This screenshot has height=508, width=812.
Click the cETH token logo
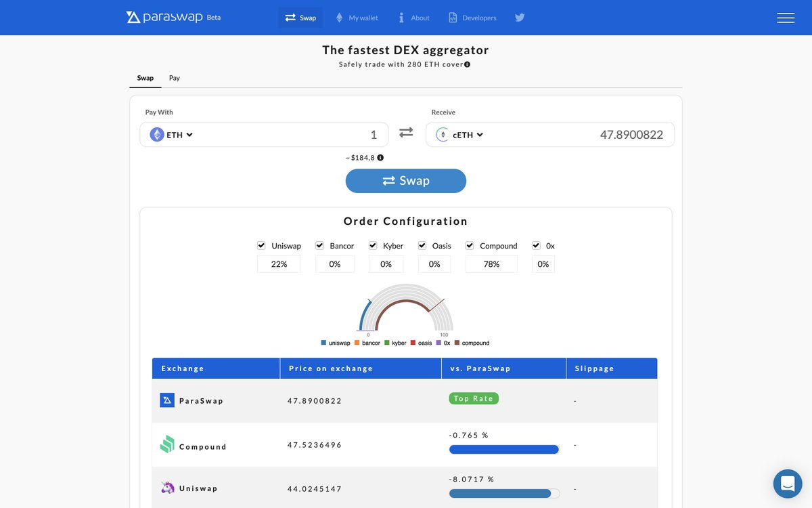point(443,135)
